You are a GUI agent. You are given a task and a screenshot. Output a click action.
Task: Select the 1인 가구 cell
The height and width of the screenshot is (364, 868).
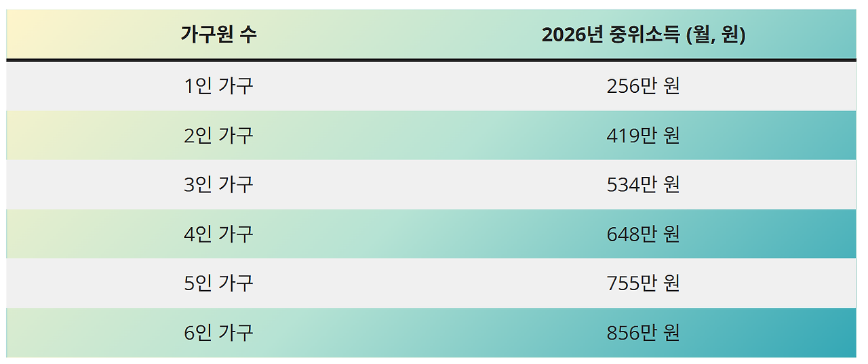click(x=218, y=86)
